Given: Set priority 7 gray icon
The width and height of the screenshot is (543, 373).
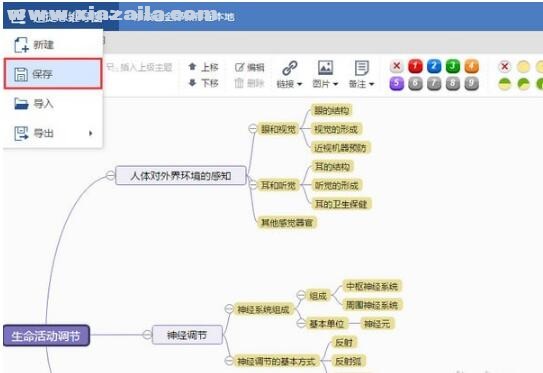Looking at the screenshot, I should [434, 83].
